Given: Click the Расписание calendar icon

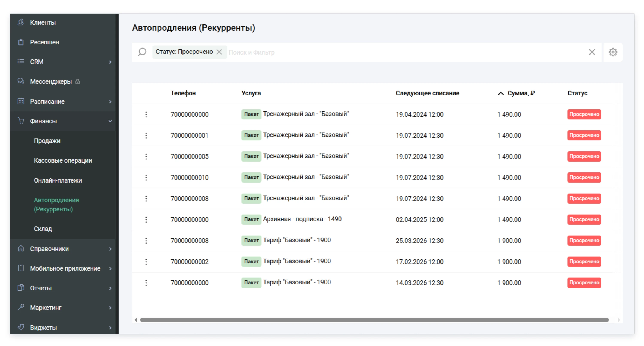Looking at the screenshot, I should pos(21,101).
